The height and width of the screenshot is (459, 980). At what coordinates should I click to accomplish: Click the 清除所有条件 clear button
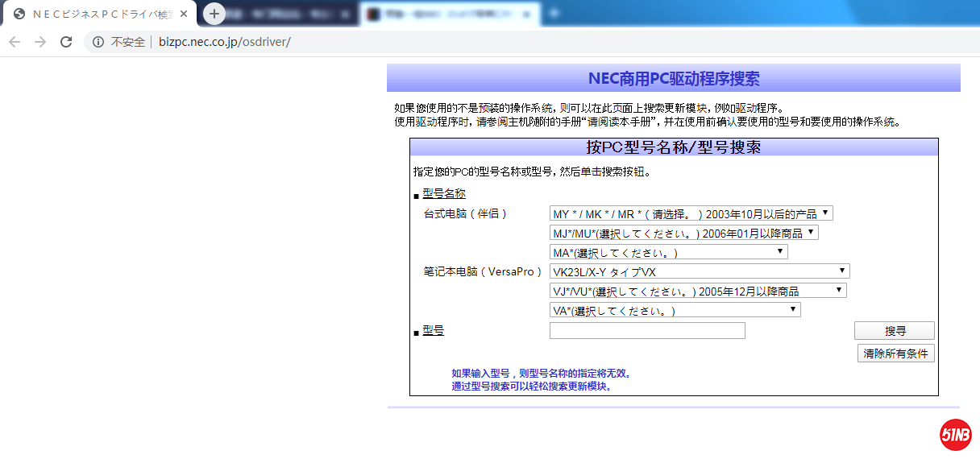[x=895, y=354]
